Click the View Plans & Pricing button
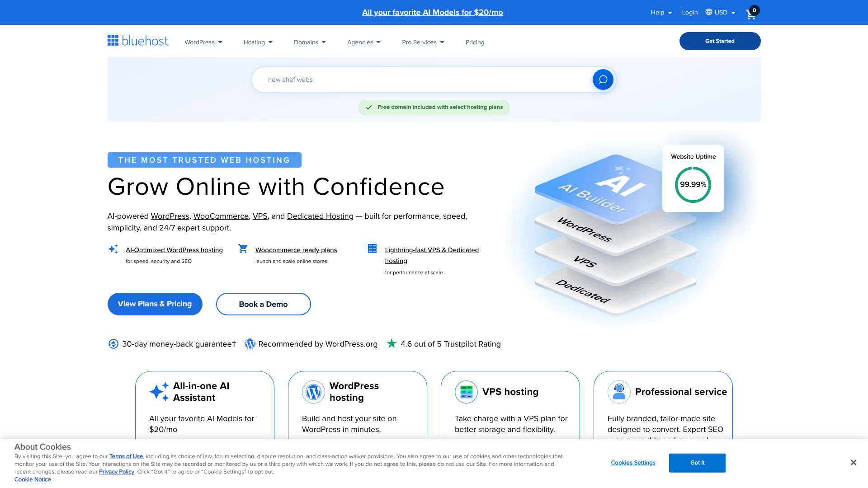 [155, 304]
